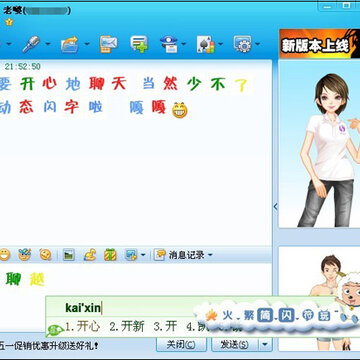360x360 pixels.
Task: Expand the screenshot options dropdown arrow
Action: pyautogui.click(x=143, y=256)
